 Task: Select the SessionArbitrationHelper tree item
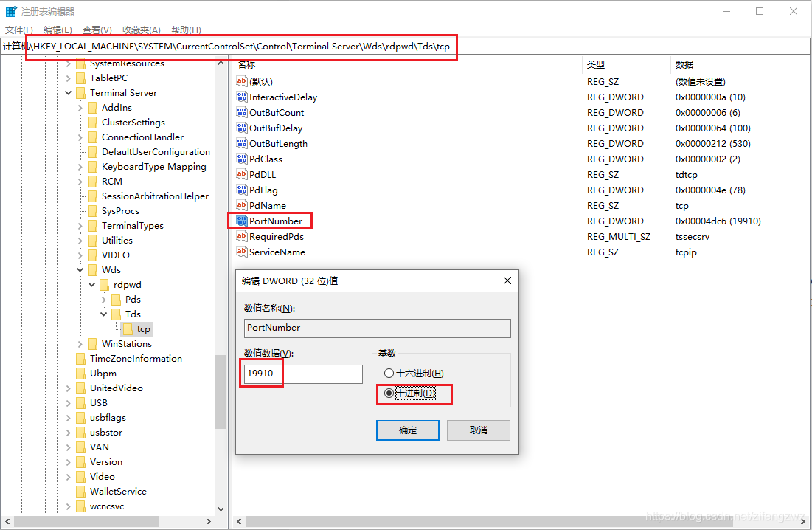tap(156, 196)
